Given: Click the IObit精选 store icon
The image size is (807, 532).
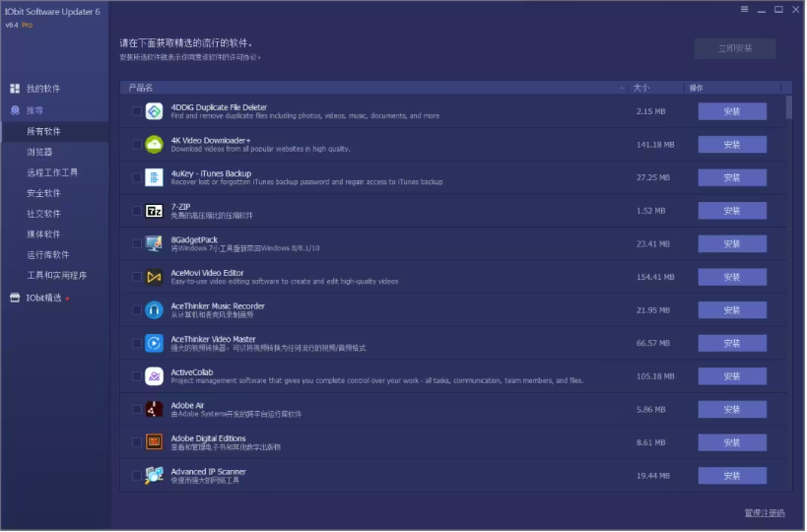Looking at the screenshot, I should (x=15, y=298).
